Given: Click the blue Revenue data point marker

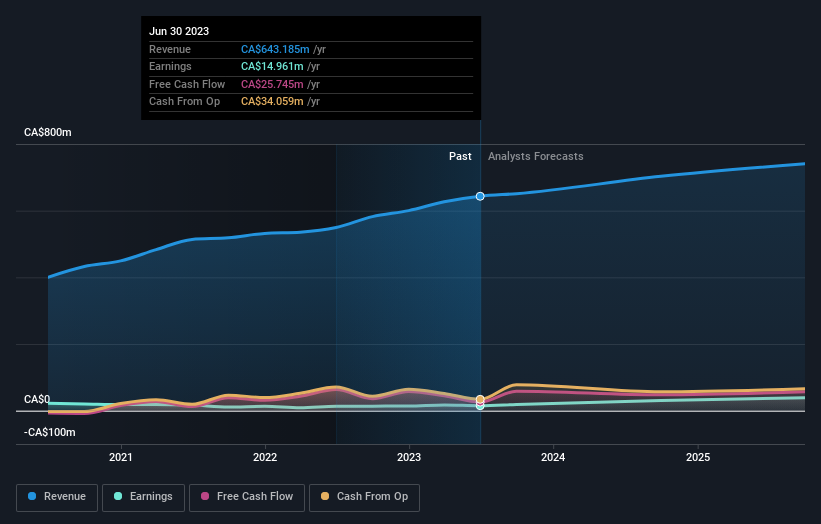Looking at the screenshot, I should [480, 196].
